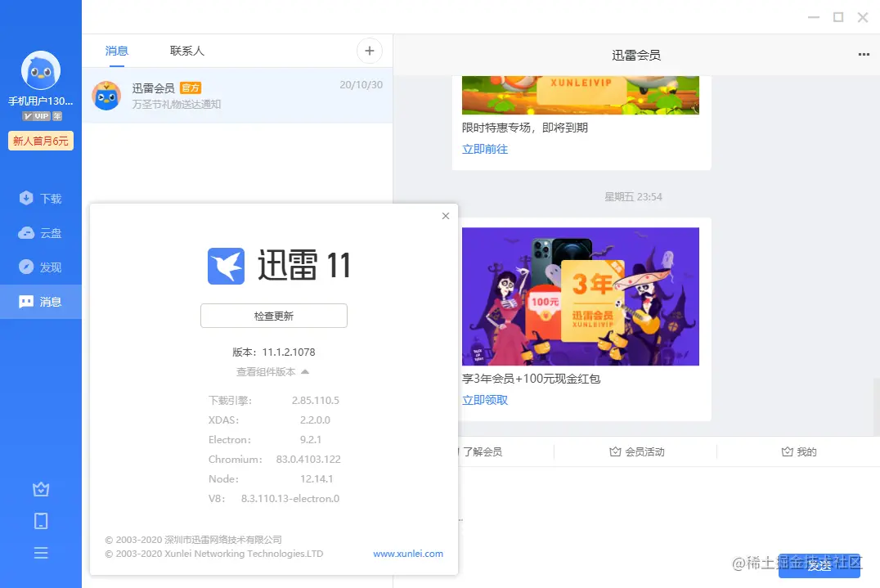
Task: Maximize the 迅雷 window
Action: [838, 17]
